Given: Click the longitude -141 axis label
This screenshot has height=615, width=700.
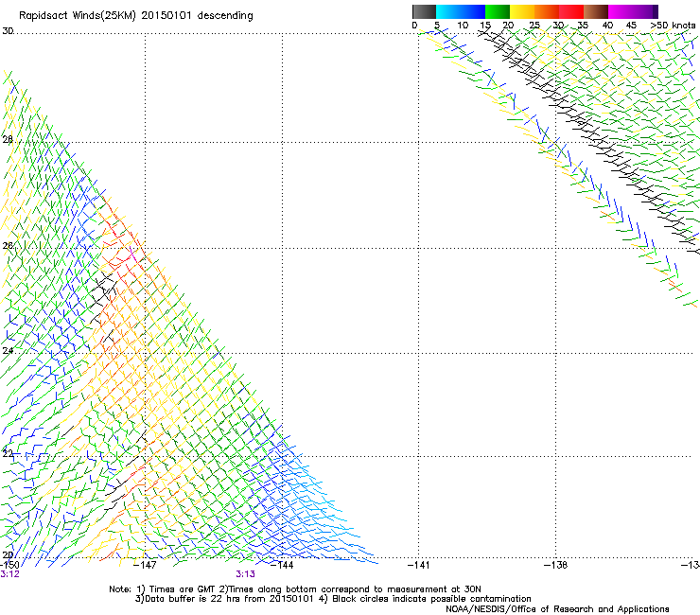Looking at the screenshot, I should point(418,565).
